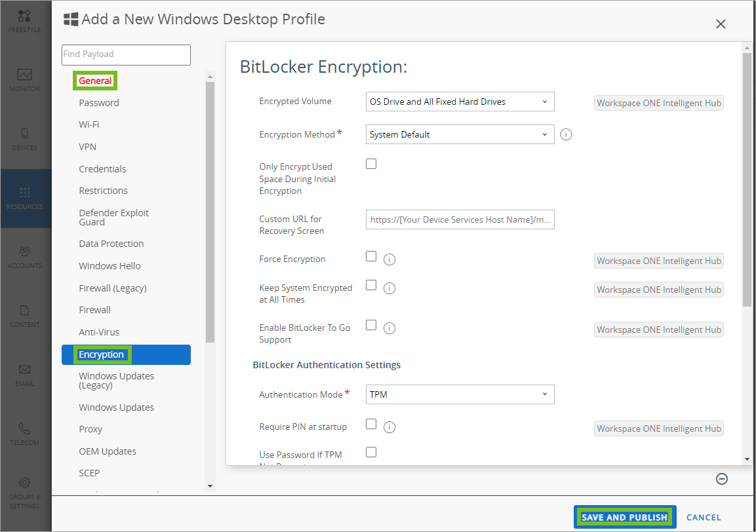The width and height of the screenshot is (756, 532).
Task: Check Use Password If TPM checkbox
Action: tap(370, 452)
